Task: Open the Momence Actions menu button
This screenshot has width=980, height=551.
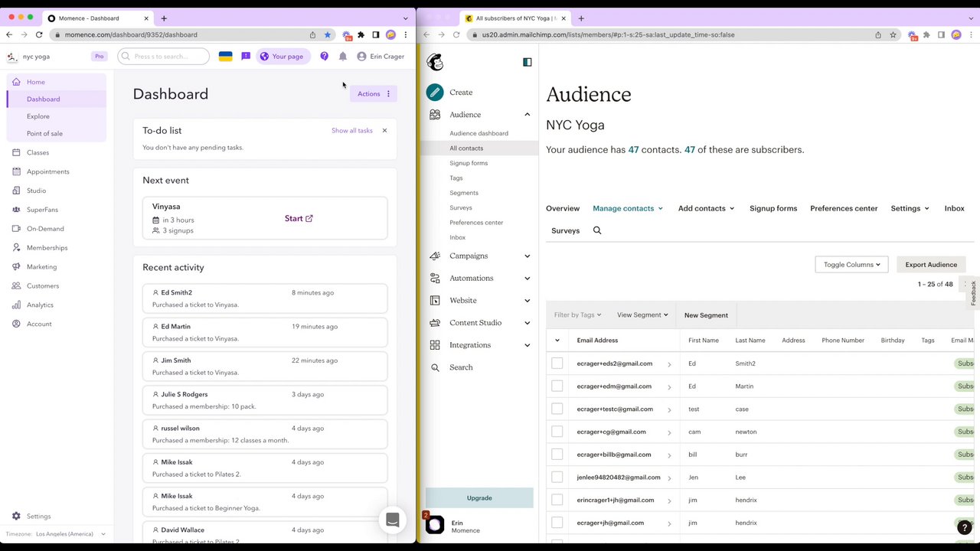Action: click(x=374, y=94)
